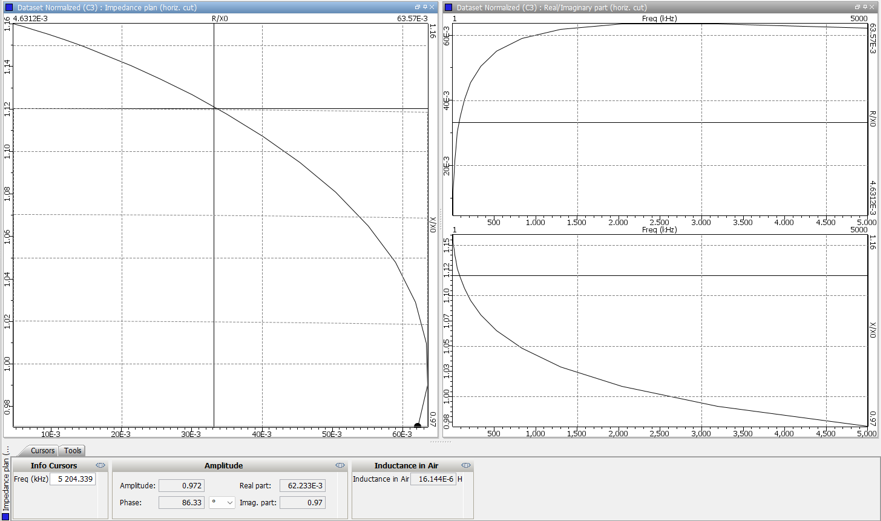Collapse the Info Cursors panel eye icon
This screenshot has height=521, width=881.
tap(100, 466)
